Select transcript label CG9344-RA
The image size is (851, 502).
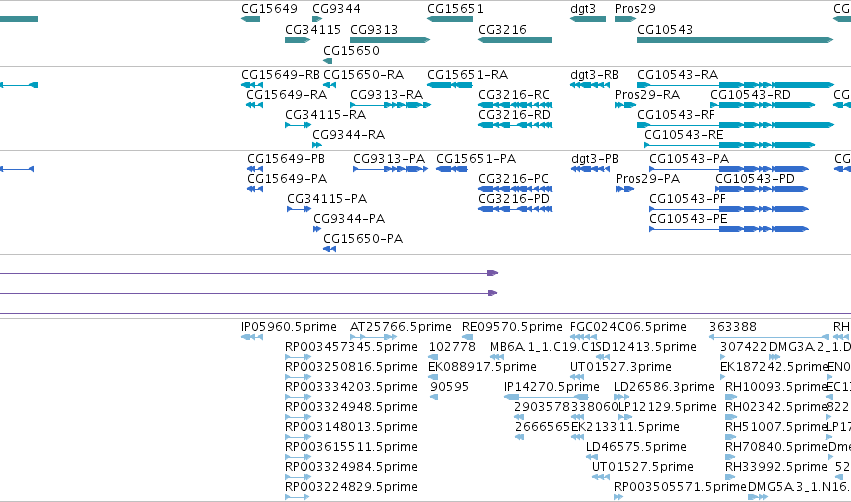[x=348, y=135]
